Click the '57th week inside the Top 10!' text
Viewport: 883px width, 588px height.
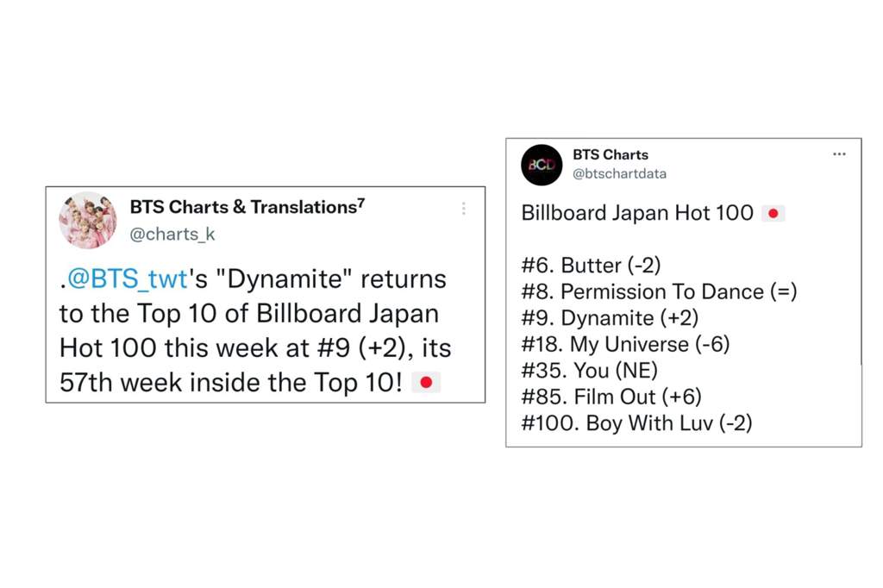pyautogui.click(x=231, y=383)
